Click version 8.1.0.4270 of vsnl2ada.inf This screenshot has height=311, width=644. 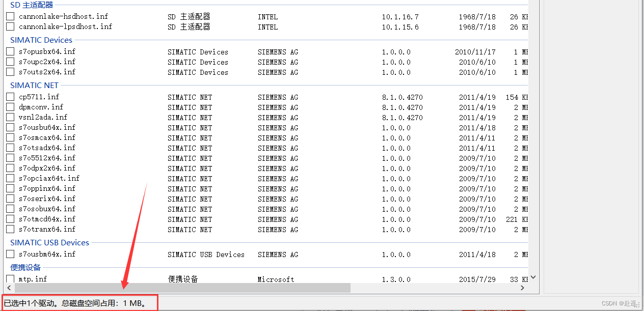coord(403,118)
